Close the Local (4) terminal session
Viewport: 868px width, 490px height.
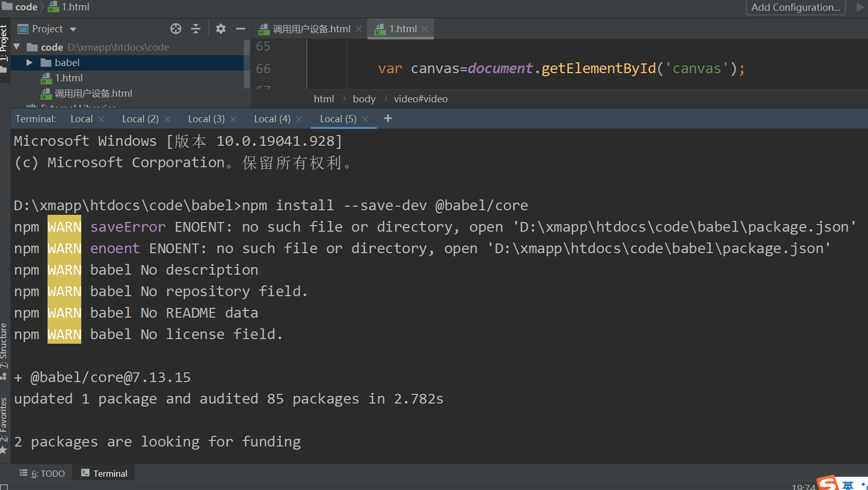point(299,119)
